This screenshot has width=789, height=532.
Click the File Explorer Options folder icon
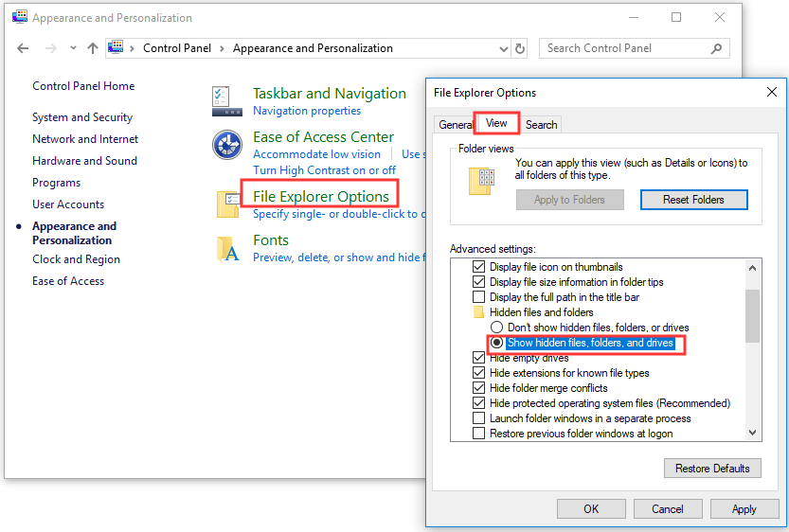pos(228,204)
